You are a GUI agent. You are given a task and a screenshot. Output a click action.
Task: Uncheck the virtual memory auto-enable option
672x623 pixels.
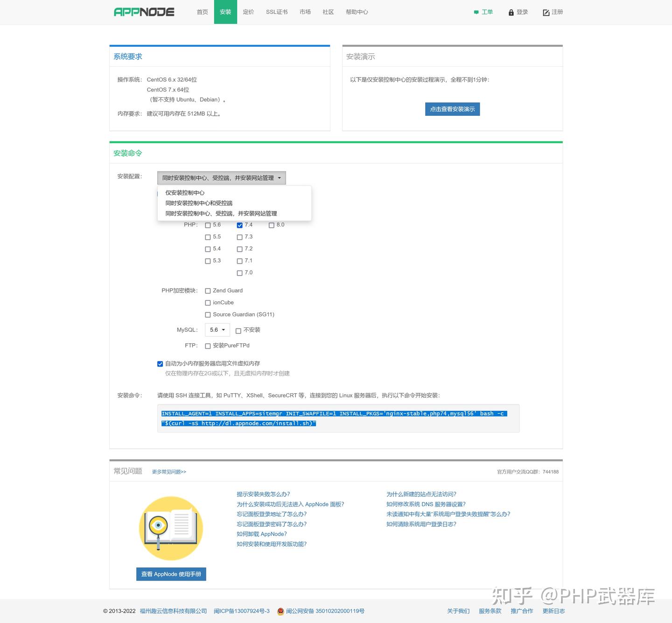(x=160, y=363)
